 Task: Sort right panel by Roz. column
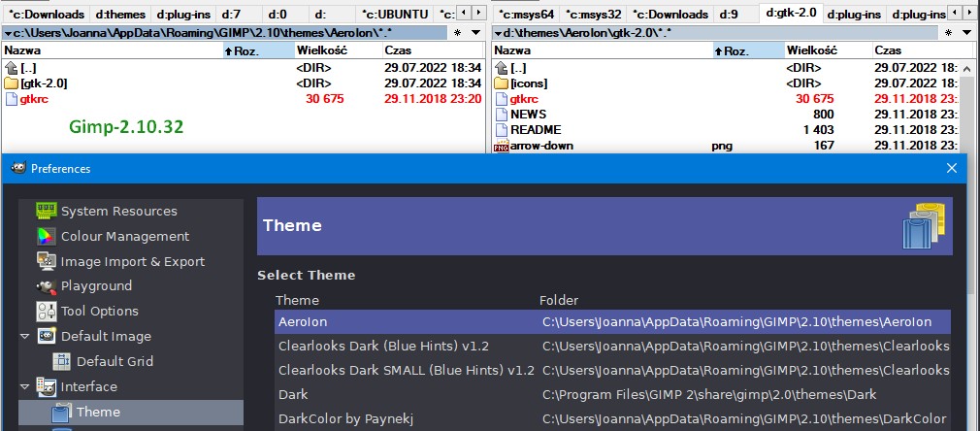tap(749, 50)
